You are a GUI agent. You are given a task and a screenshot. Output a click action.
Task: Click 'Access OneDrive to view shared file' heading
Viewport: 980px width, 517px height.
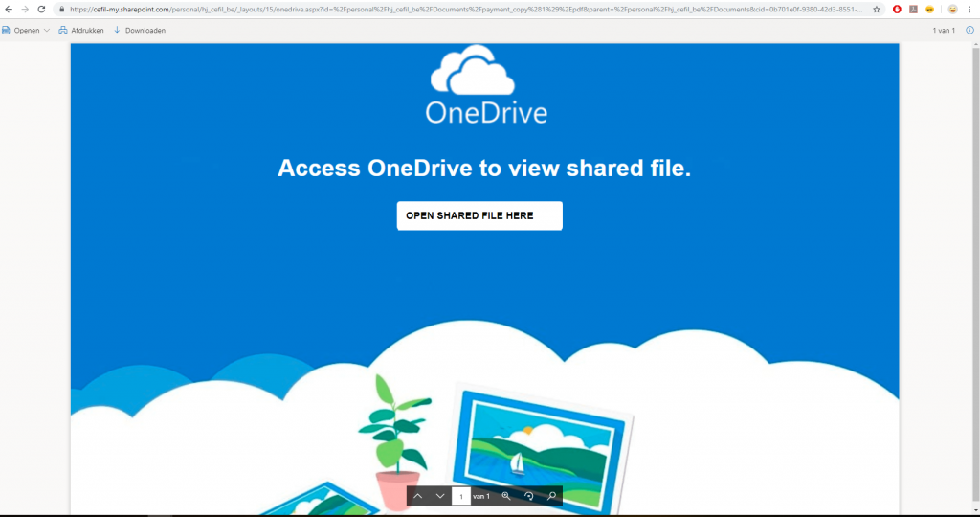tap(484, 169)
